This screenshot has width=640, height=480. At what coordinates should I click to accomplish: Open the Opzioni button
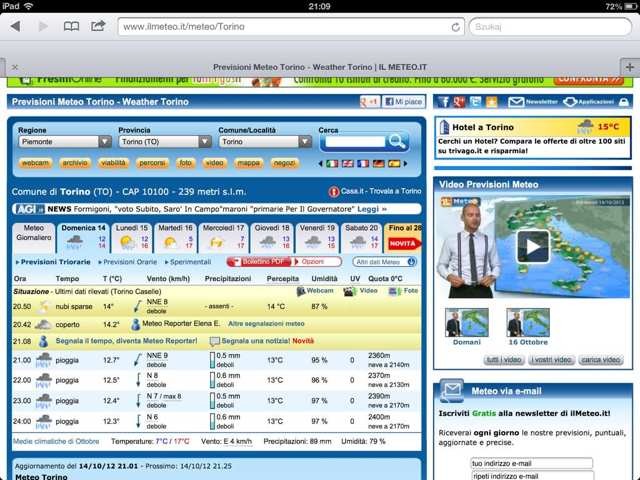[317, 262]
